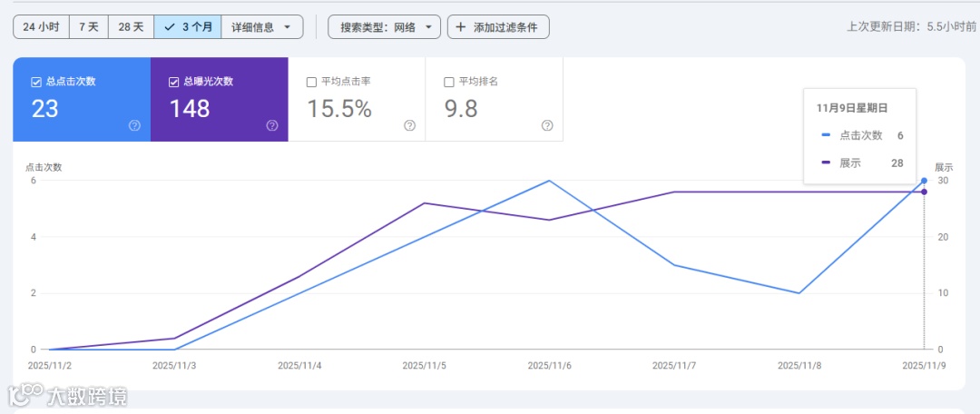980x414 pixels.
Task: Select the 3 个月 date range
Action: [x=188, y=27]
